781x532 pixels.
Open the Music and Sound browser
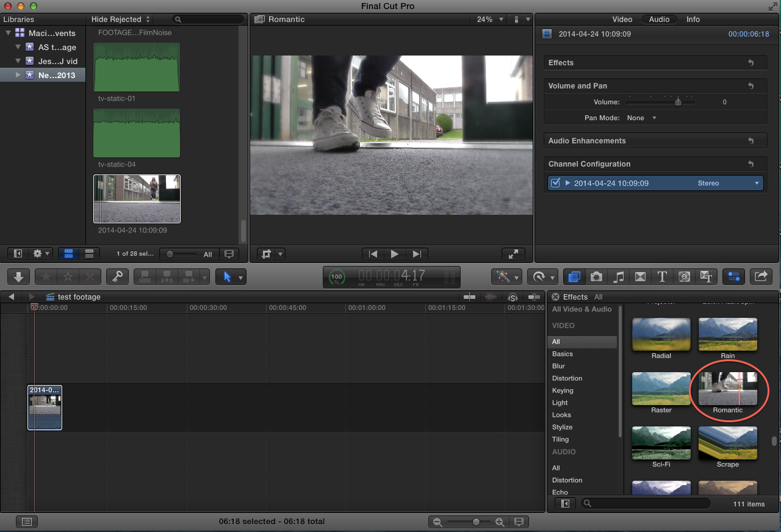click(x=618, y=276)
